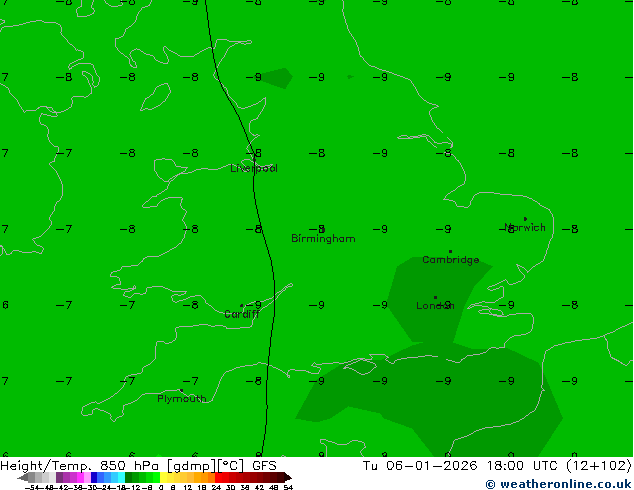Click the bright yellow legend swatch
The image size is (634, 490).
pyautogui.click(x=163, y=477)
